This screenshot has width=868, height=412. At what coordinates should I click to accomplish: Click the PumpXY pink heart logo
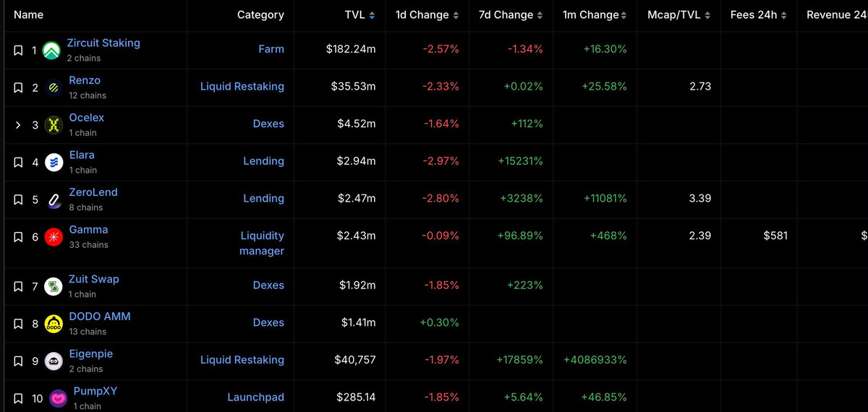58,398
